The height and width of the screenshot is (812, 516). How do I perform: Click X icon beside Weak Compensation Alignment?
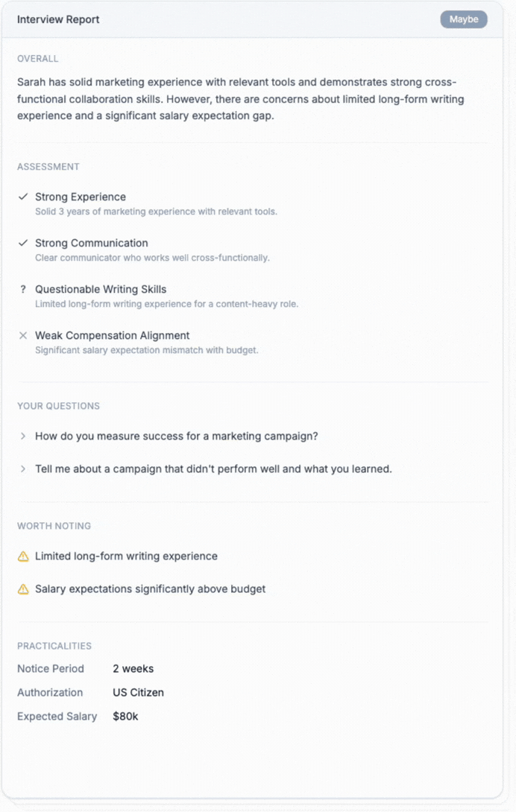(x=23, y=335)
